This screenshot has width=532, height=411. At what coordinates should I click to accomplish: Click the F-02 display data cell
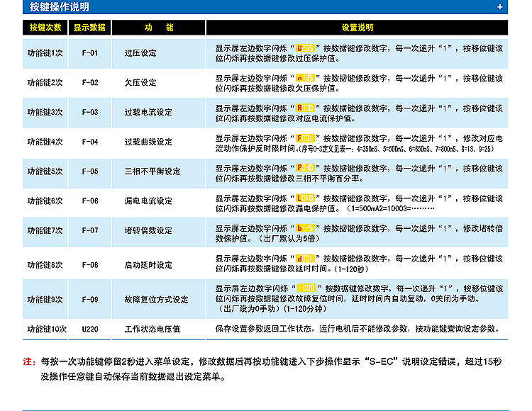[x=90, y=83]
